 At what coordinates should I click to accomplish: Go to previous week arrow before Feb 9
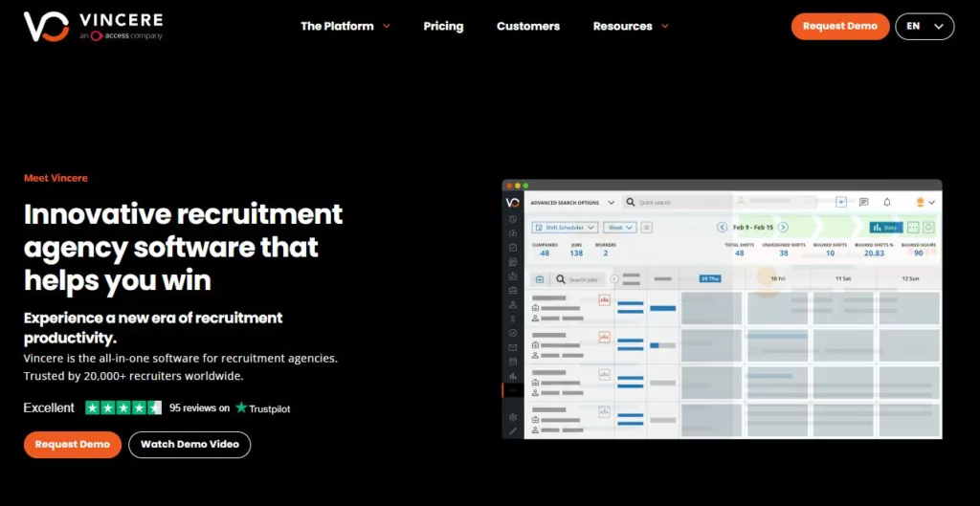coord(722,228)
